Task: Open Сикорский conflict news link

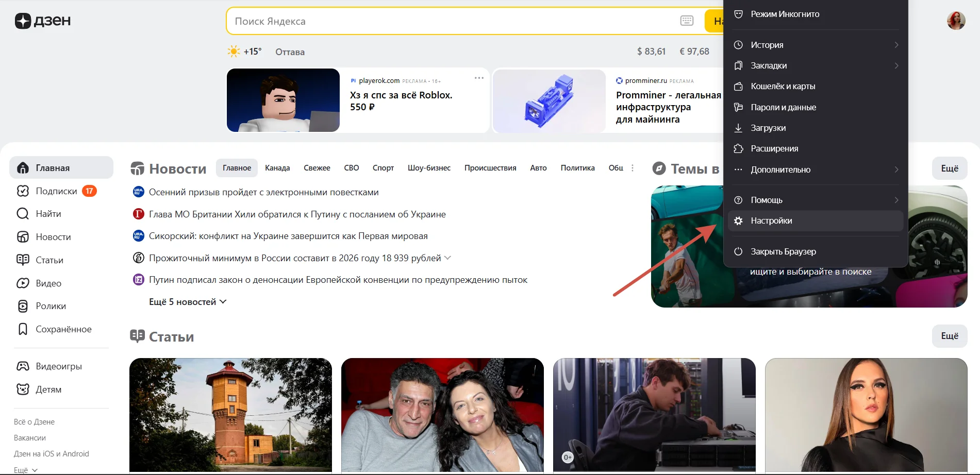Action: click(288, 236)
